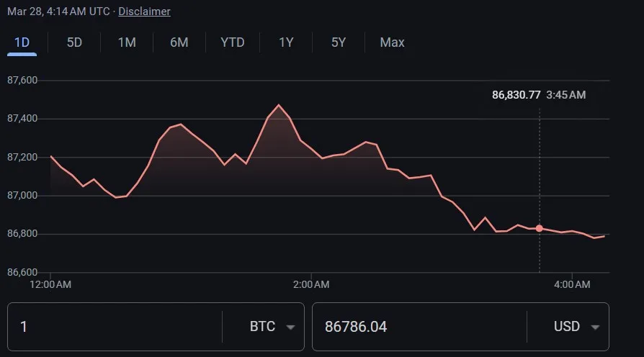This screenshot has width=644, height=357.
Task: Click the chart line's starting point at 12:00 AM
Action: click(51, 156)
